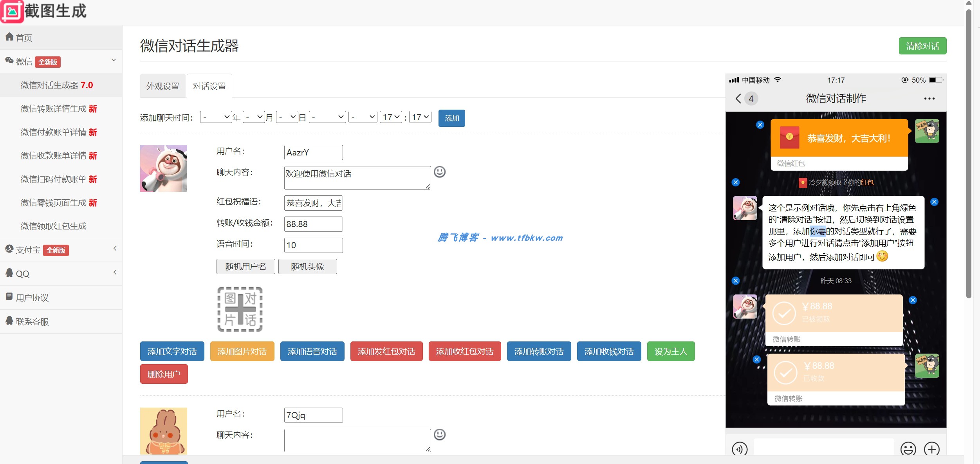
Task: Open the three-dots menu in phone preview
Action: pyautogui.click(x=929, y=99)
